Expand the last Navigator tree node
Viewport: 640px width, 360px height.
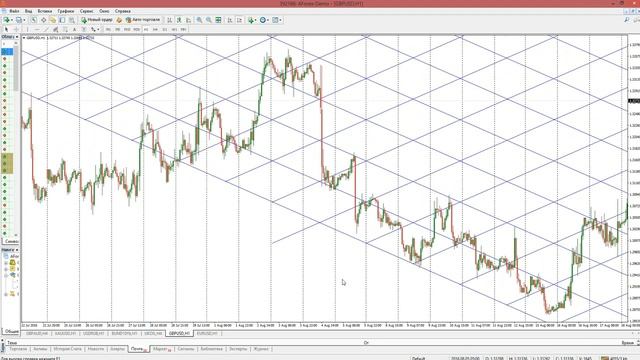click(6, 294)
